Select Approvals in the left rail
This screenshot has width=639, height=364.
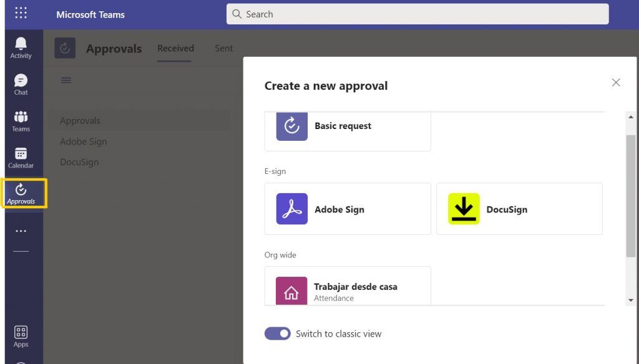21,194
